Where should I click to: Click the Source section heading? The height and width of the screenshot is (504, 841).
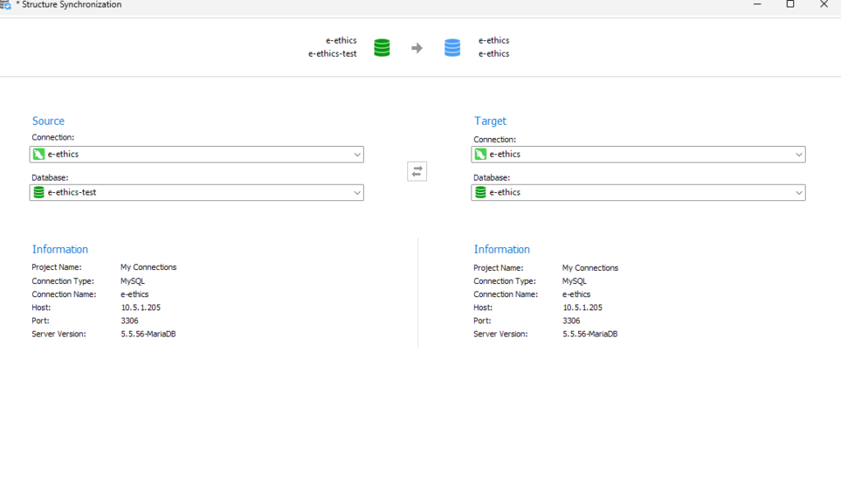point(48,121)
